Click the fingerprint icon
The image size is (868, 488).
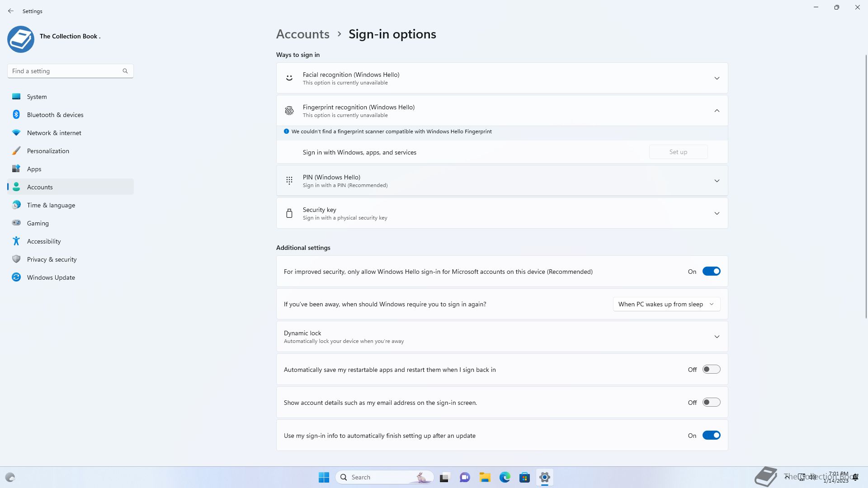(289, 111)
